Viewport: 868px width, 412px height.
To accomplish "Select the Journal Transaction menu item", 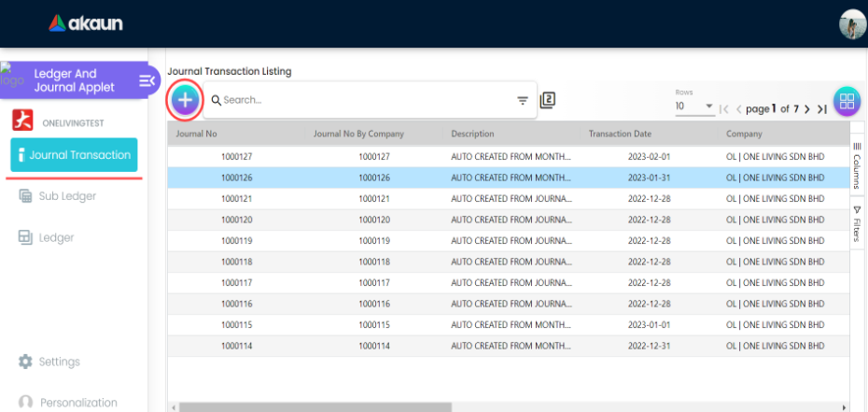I will tap(75, 155).
